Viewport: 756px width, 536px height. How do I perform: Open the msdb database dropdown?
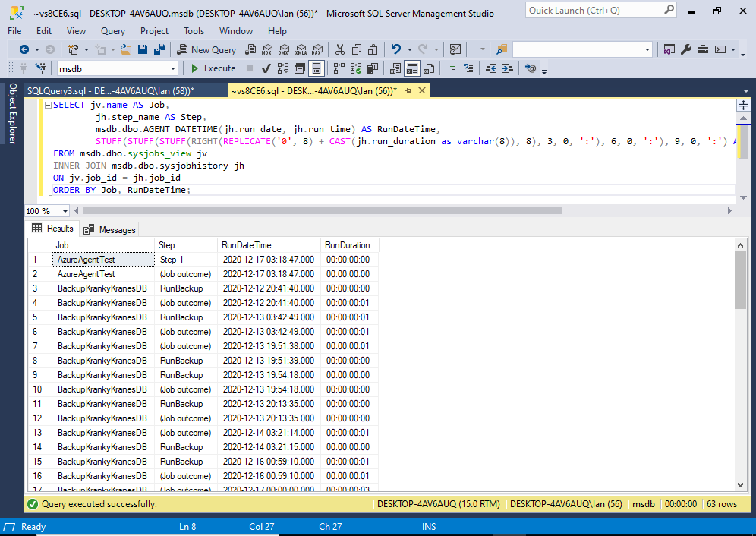(173, 69)
